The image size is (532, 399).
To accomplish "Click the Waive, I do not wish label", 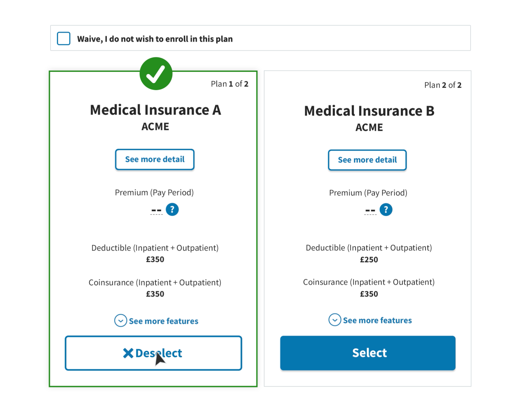I will [155, 39].
